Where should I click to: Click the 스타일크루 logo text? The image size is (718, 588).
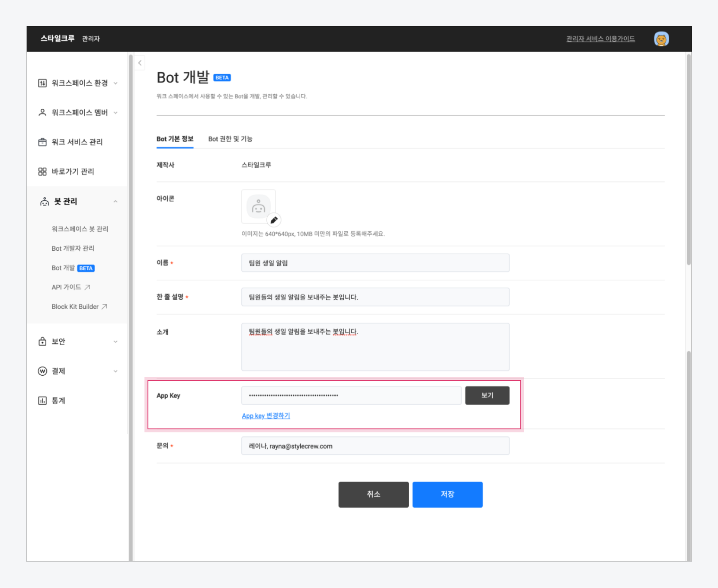58,38
